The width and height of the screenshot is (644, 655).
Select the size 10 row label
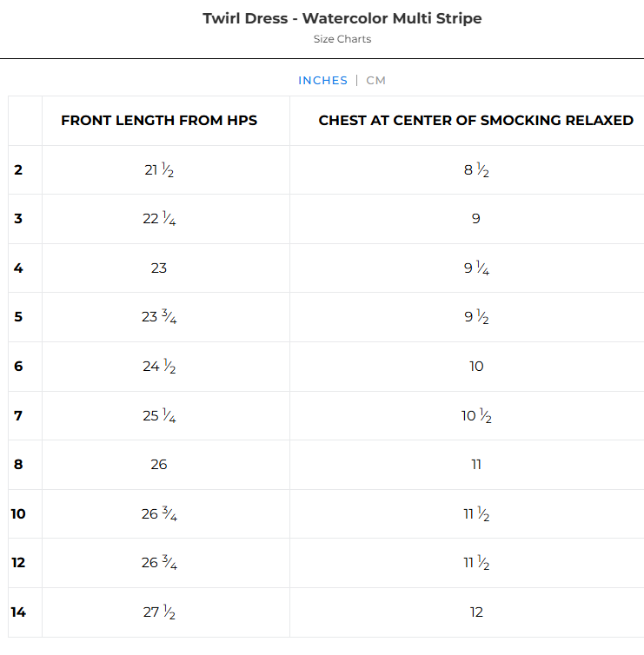pyautogui.click(x=18, y=514)
